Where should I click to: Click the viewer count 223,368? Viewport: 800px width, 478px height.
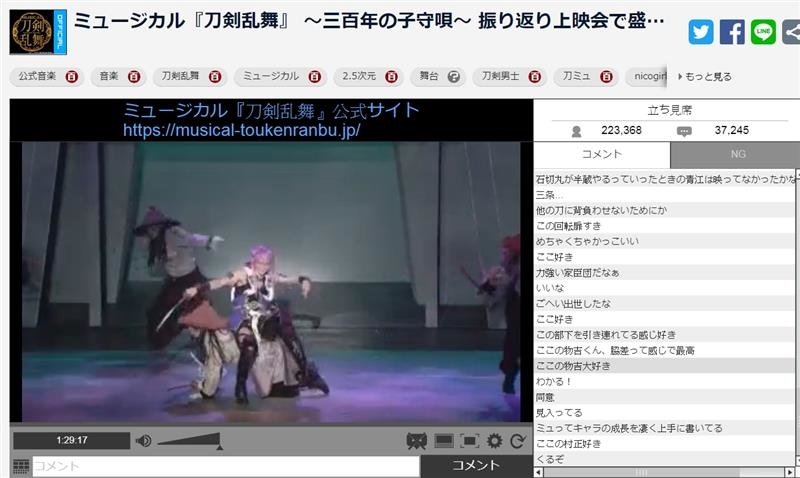tap(621, 131)
